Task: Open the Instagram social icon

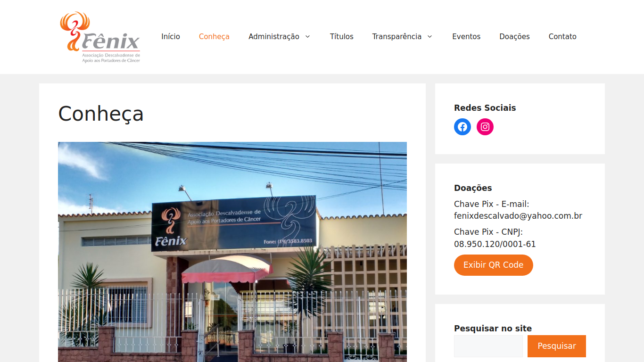Action: click(485, 127)
